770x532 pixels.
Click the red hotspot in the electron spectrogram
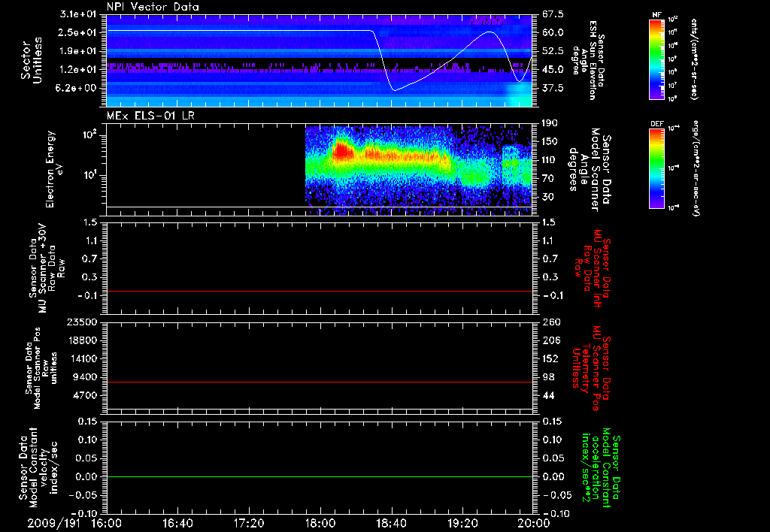[343, 151]
